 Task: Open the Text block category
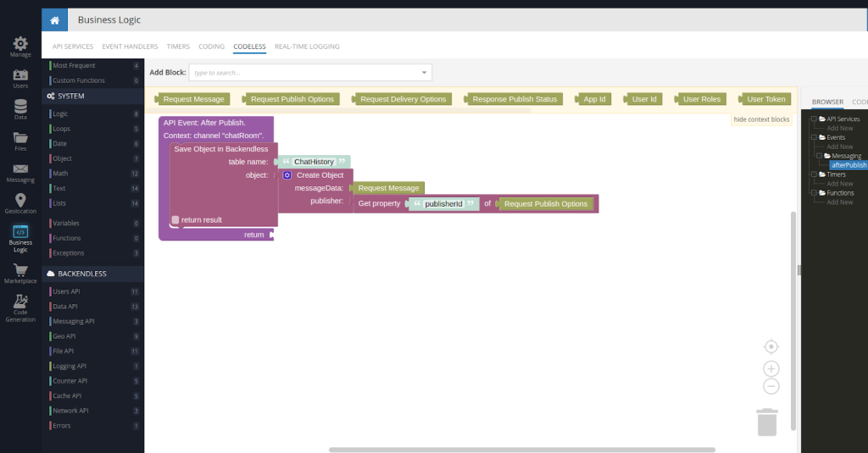(93, 189)
